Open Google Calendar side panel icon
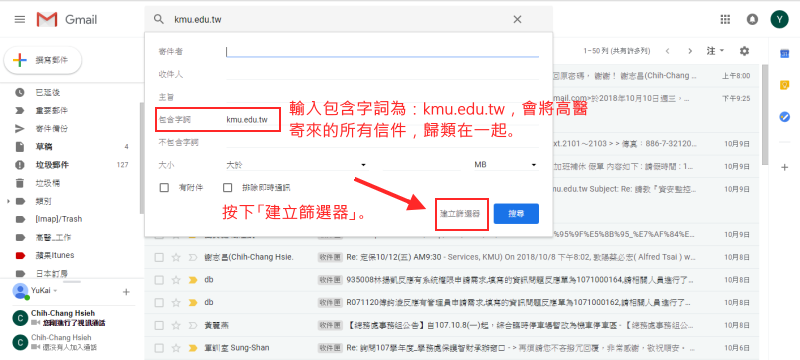 click(x=785, y=54)
